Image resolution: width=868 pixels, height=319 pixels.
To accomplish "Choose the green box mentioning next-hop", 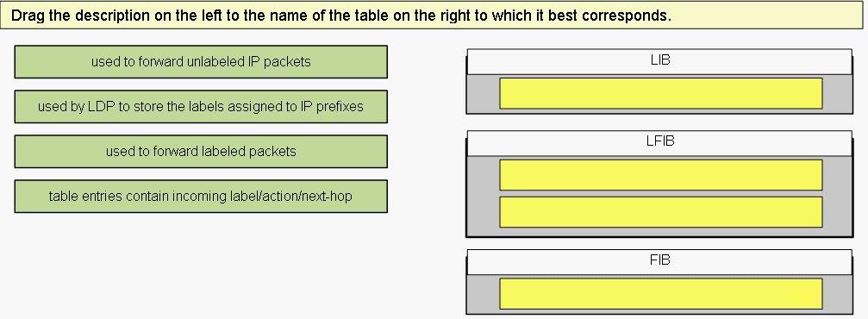I will (x=201, y=196).
